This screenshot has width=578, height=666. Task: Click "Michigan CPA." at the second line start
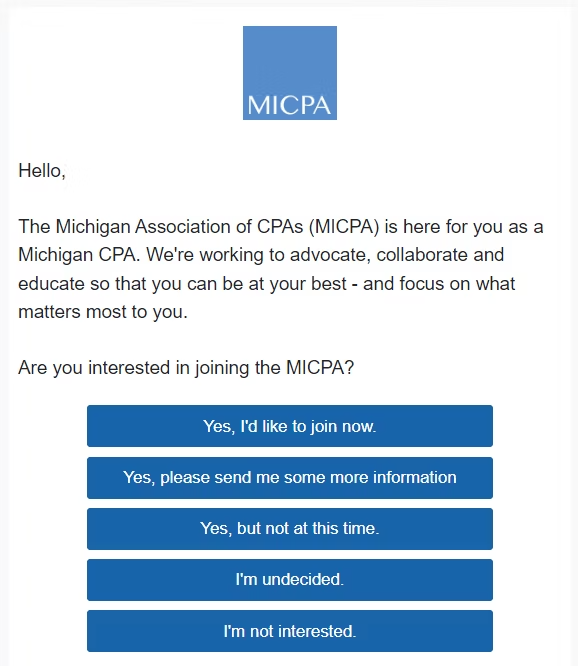pos(79,255)
